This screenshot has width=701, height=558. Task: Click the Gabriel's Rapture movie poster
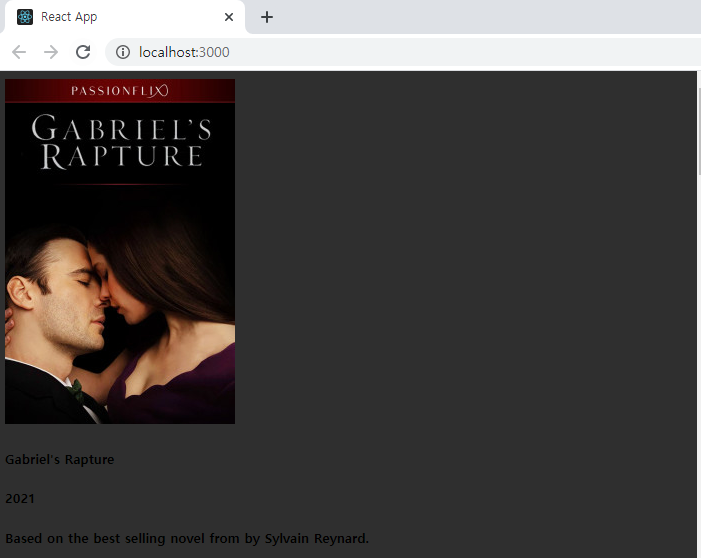coord(120,251)
